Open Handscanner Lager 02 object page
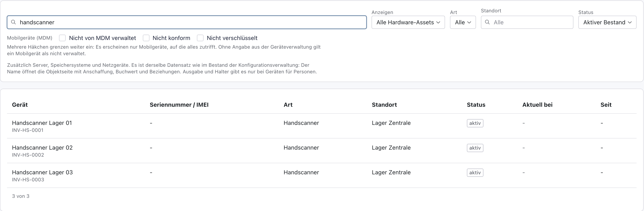644x211 pixels. pos(42,148)
